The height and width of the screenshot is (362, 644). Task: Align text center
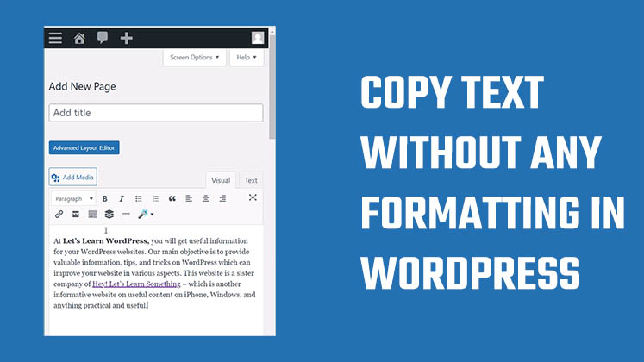(x=206, y=198)
